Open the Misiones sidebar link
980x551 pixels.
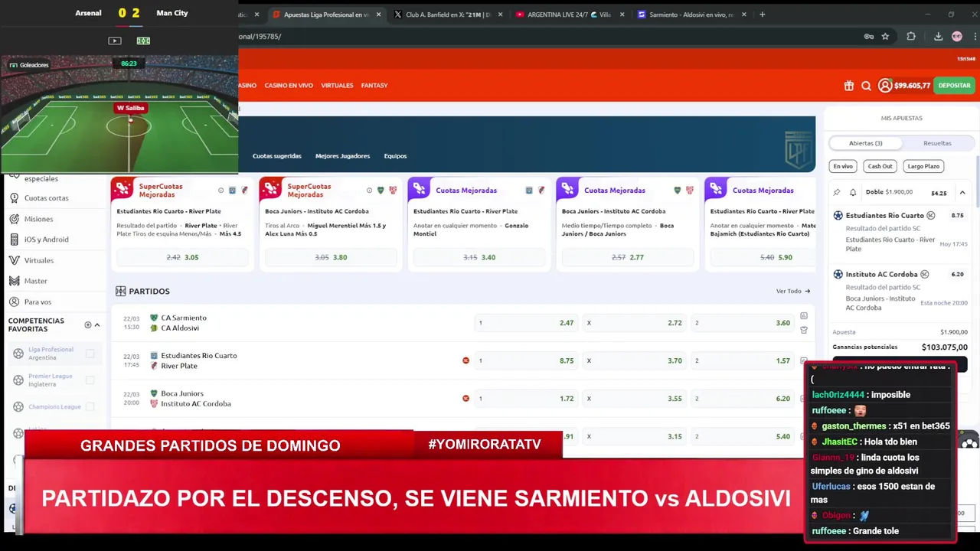pyautogui.click(x=38, y=219)
